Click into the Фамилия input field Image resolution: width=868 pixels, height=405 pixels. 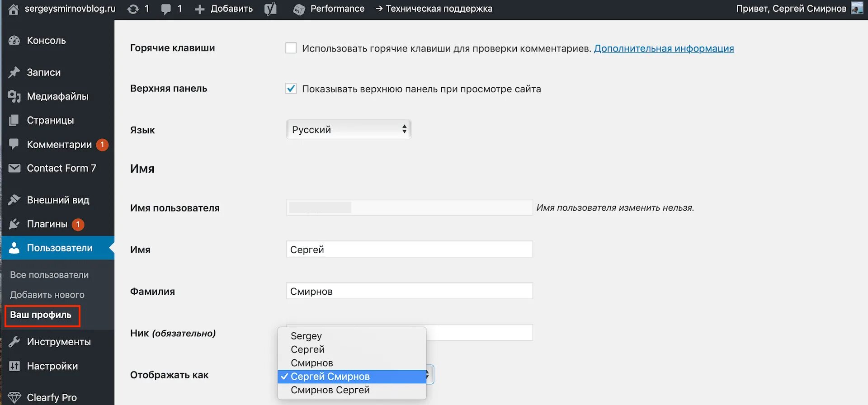[x=409, y=291]
